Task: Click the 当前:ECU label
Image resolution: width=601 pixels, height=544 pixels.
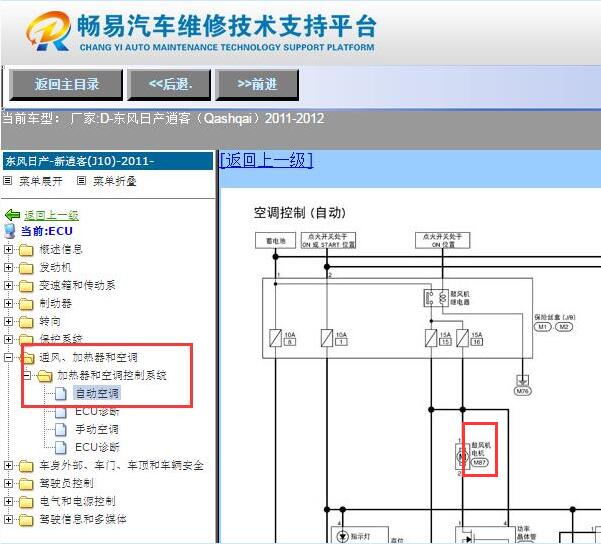Action: click(46, 231)
